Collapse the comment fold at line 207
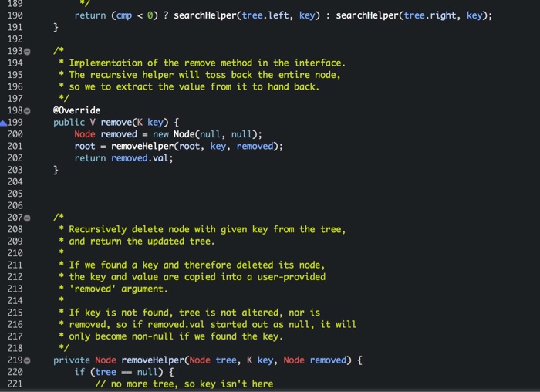Screen dimensions: 540x392 click(x=27, y=218)
